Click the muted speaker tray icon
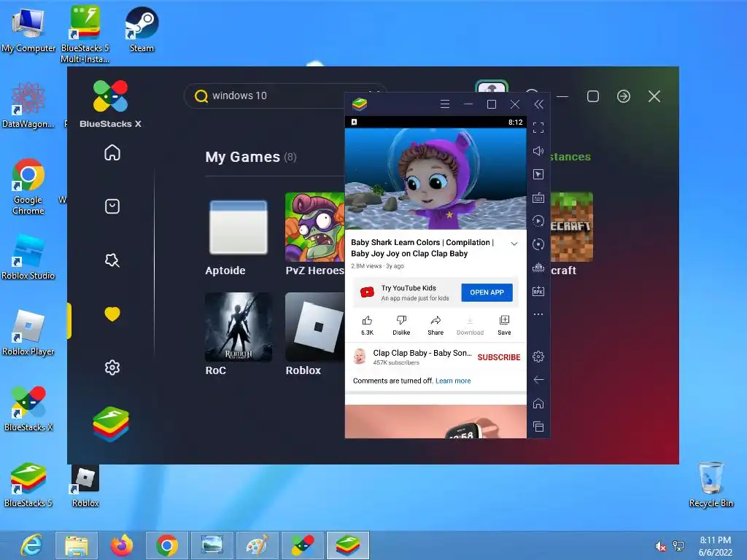Viewport: 747px width, 560px height. point(660,546)
